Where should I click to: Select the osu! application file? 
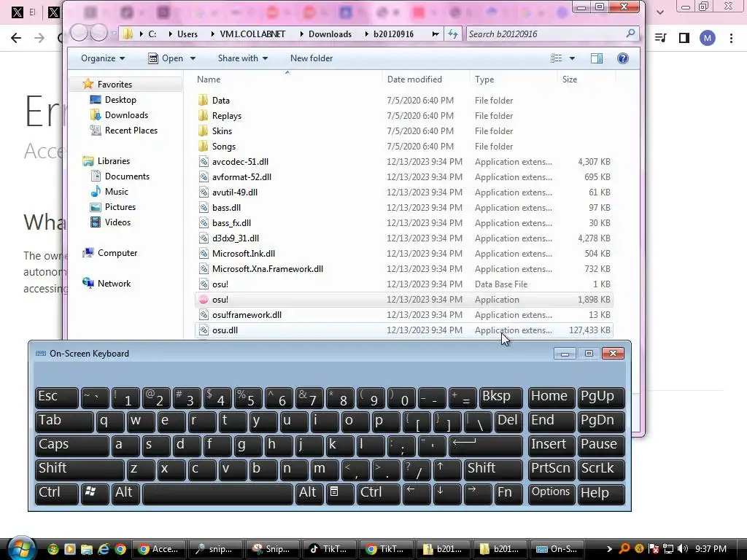click(x=403, y=300)
